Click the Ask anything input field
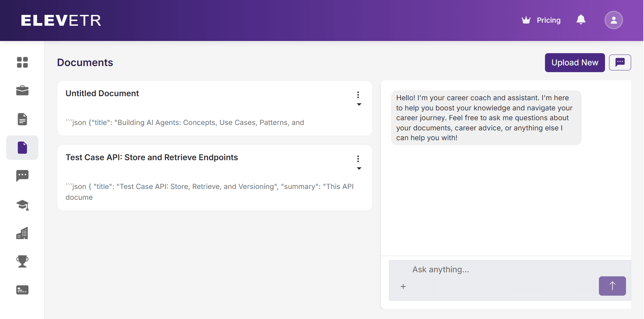This screenshot has width=644, height=319. (x=502, y=270)
